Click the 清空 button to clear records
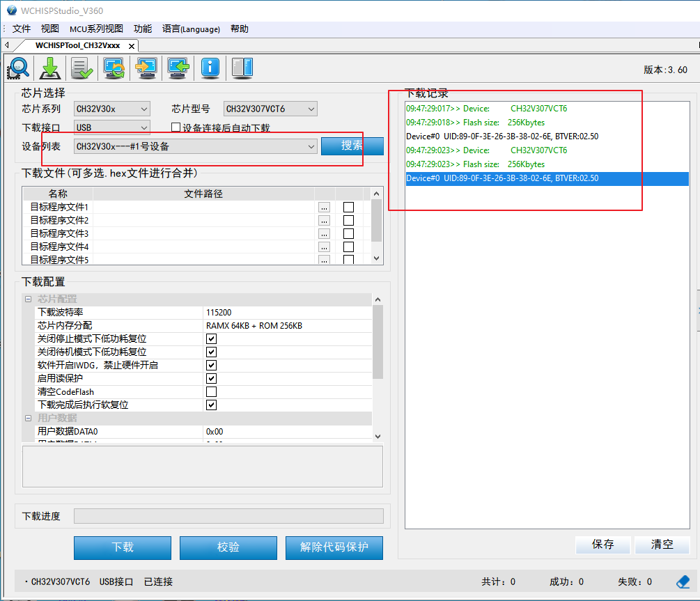Image resolution: width=700 pixels, height=601 pixels. 661,545
